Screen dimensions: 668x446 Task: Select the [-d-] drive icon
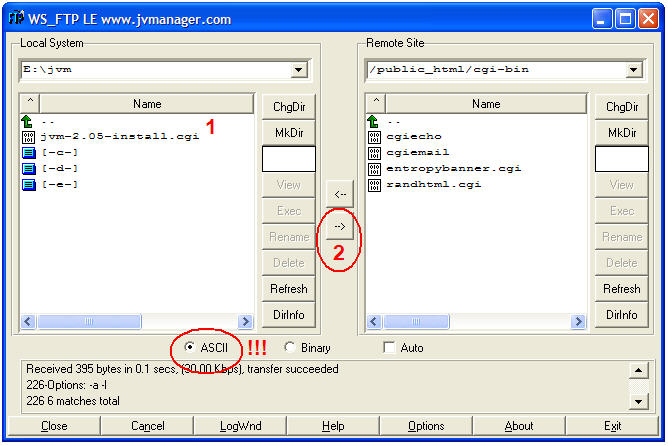coord(29,169)
